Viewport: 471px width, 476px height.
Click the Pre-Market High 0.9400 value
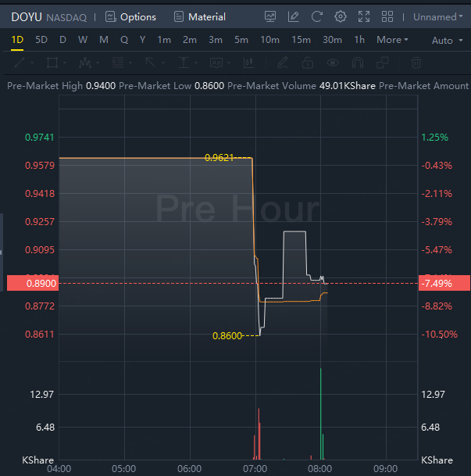point(101,86)
